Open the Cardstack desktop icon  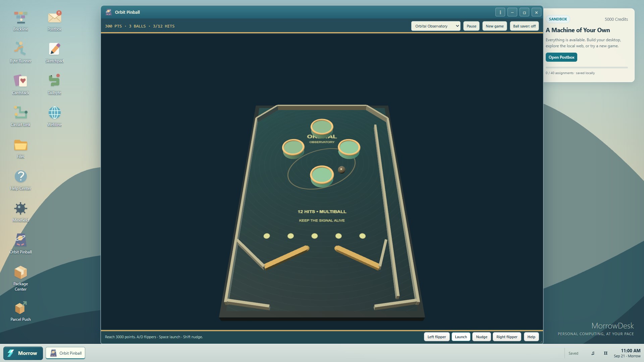coord(20,84)
